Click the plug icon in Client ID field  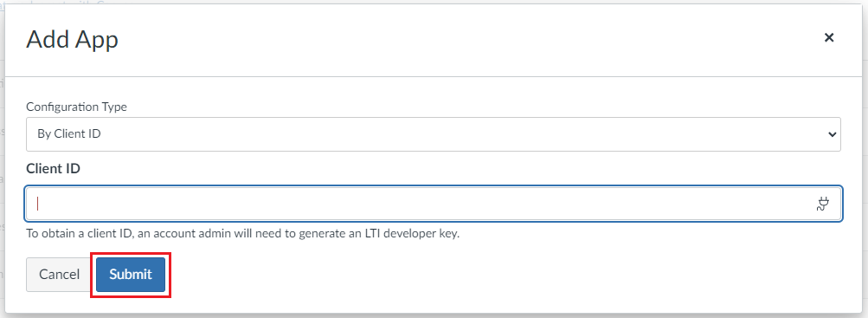click(823, 204)
